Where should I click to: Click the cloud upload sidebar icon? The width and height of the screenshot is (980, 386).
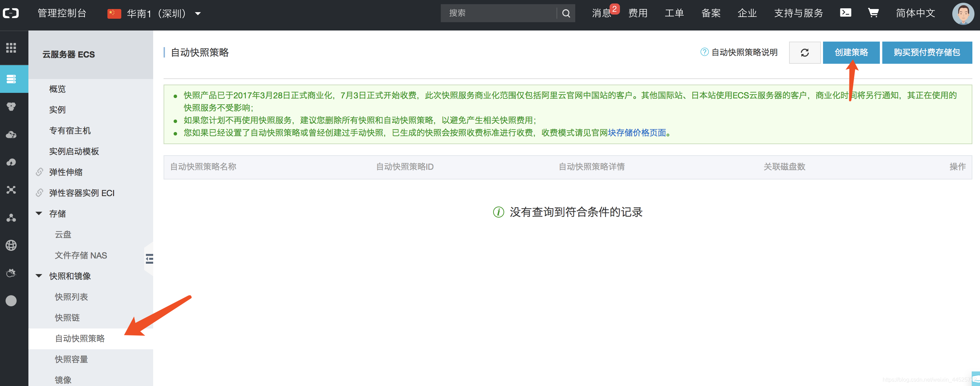pos(11,163)
